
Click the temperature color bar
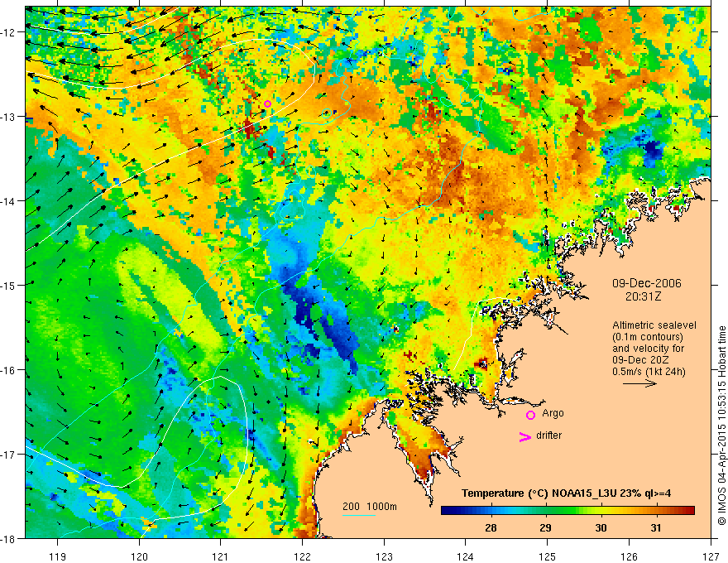coord(568,510)
